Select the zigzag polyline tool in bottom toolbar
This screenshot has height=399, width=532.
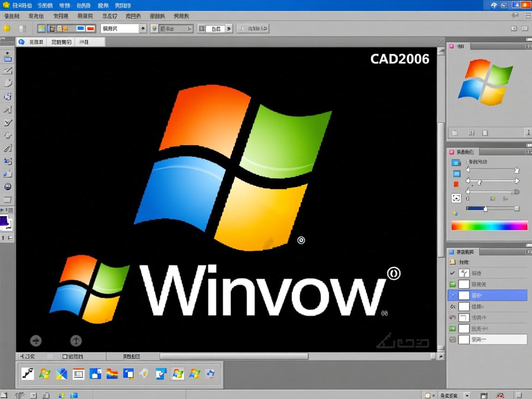pos(27,373)
